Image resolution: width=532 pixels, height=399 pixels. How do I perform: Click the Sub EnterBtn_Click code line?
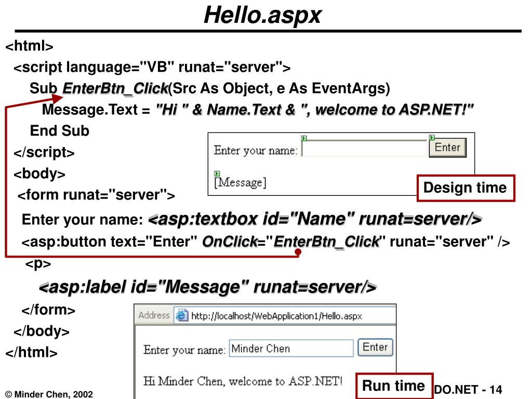pyautogui.click(x=210, y=88)
